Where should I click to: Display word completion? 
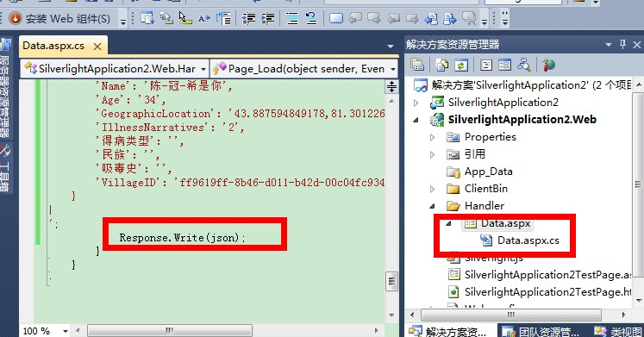[204, 18]
